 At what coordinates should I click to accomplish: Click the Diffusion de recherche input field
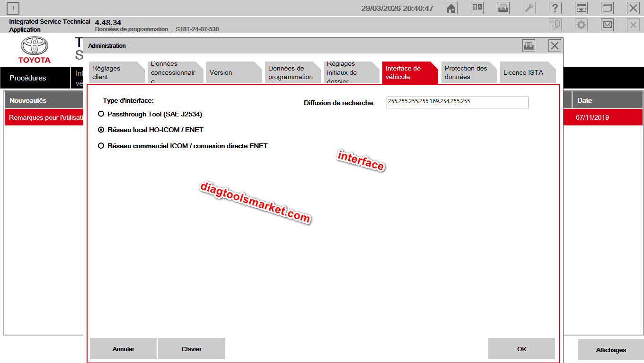[x=457, y=102]
